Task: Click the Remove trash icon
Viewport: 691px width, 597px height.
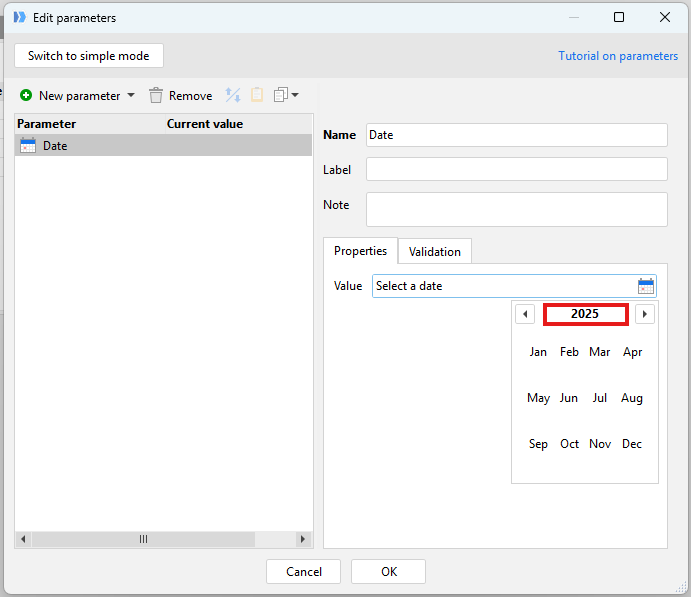Action: point(156,95)
